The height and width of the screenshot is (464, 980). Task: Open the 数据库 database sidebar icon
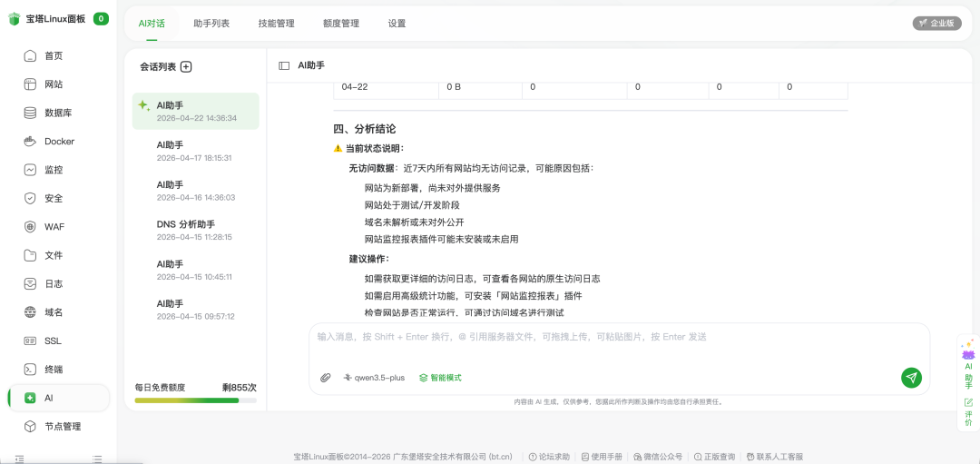pos(29,114)
